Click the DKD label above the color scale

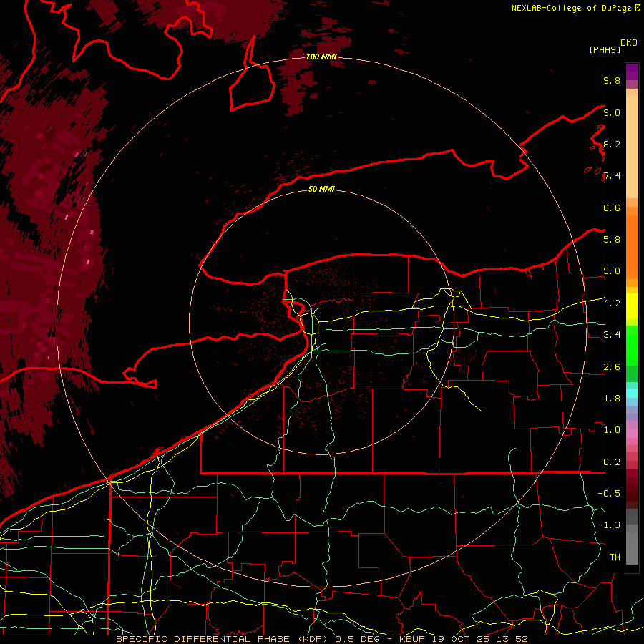tap(629, 43)
